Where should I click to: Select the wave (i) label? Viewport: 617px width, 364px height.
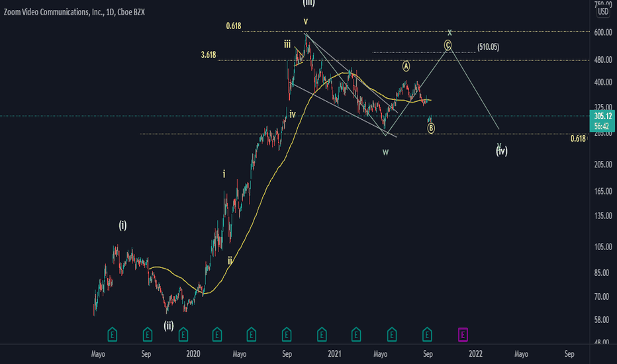coord(122,226)
